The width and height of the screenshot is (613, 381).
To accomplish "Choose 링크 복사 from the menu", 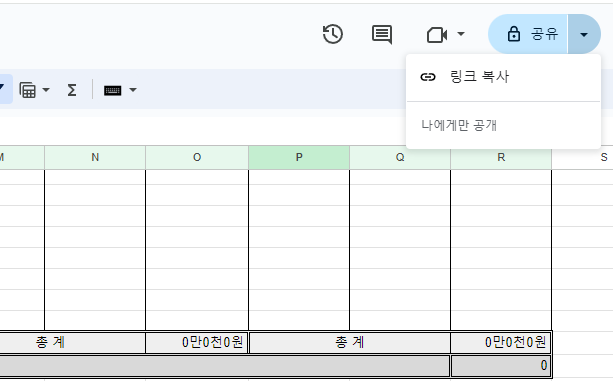I will pos(503,77).
